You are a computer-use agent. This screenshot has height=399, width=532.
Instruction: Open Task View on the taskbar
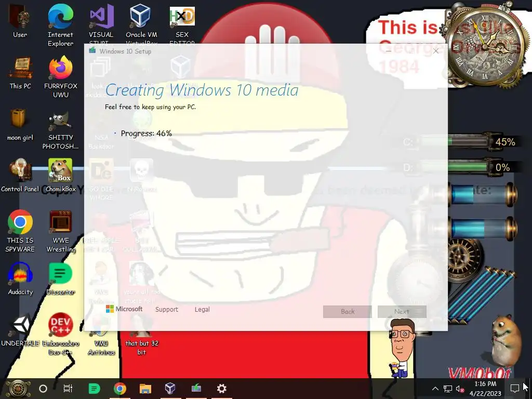coord(68,389)
